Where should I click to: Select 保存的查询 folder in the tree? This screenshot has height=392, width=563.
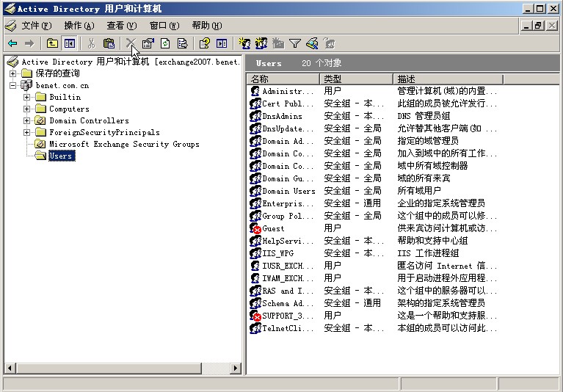[x=57, y=73]
